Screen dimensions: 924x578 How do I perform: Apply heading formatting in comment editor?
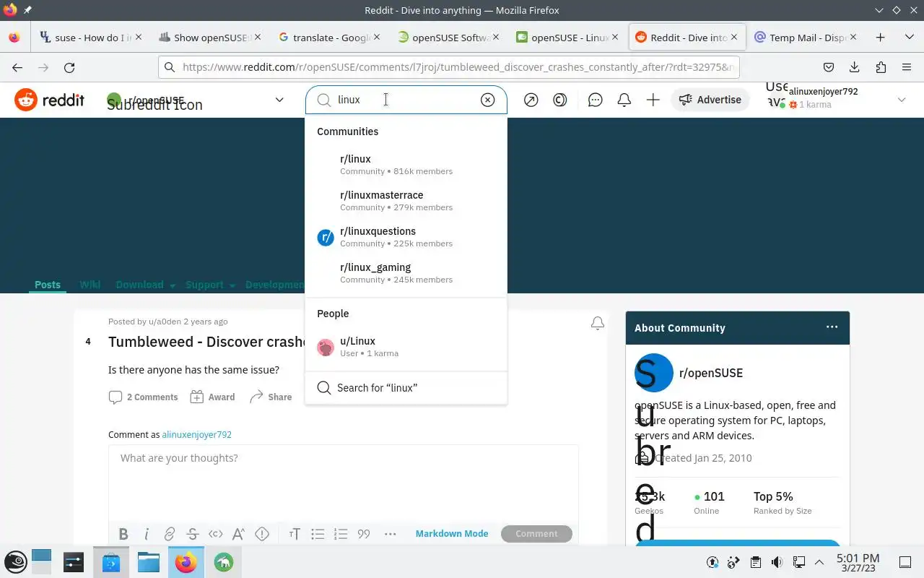pos(295,534)
